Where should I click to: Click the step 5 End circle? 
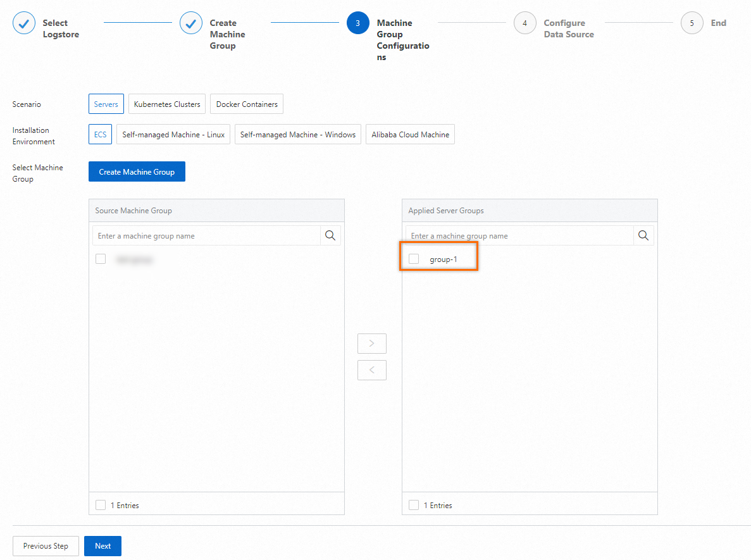[692, 23]
